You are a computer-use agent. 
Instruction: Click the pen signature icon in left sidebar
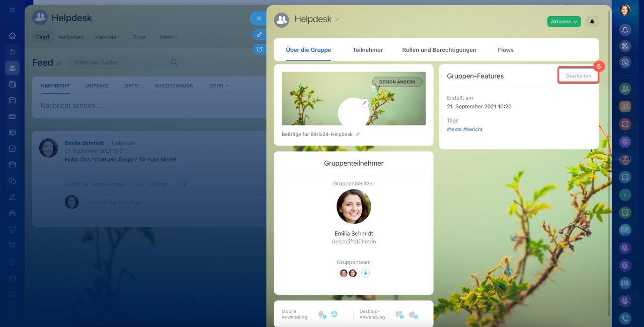click(12, 197)
